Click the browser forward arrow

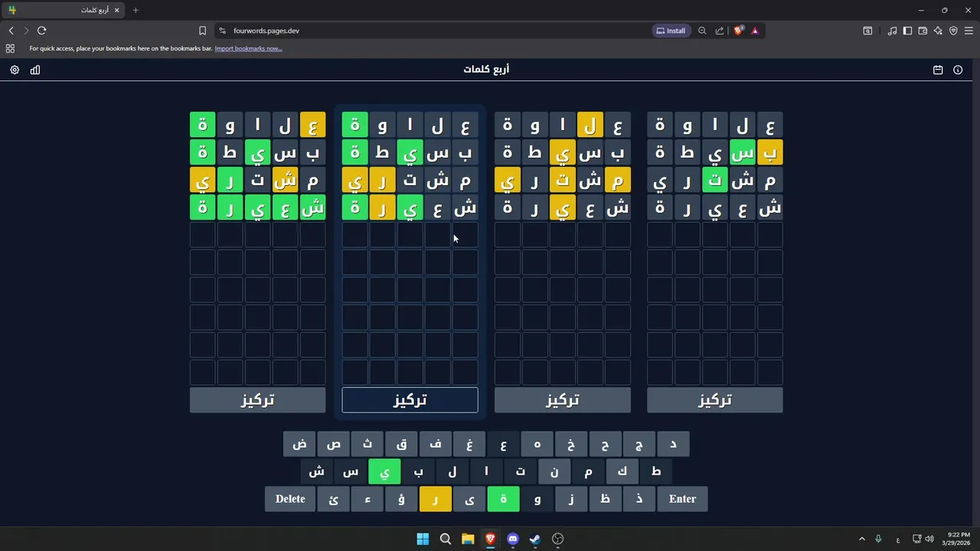point(26,31)
